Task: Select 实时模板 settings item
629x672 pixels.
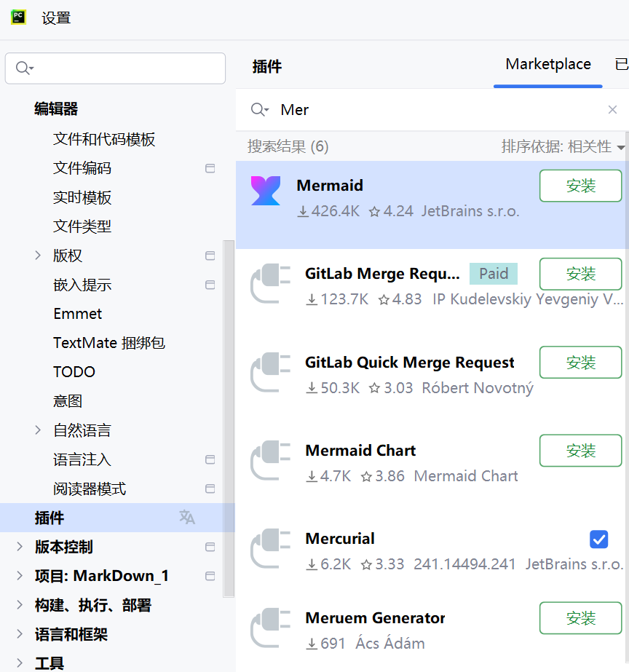Action: tap(82, 197)
